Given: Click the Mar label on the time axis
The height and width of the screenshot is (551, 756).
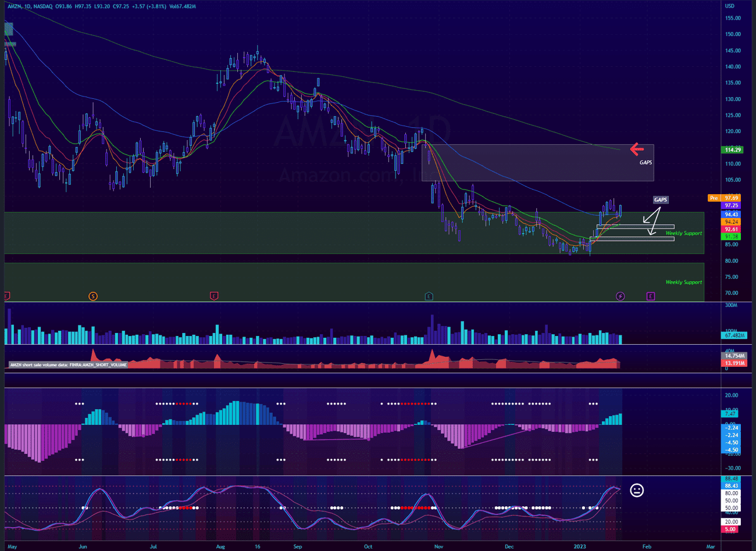Looking at the screenshot, I should [x=711, y=547].
